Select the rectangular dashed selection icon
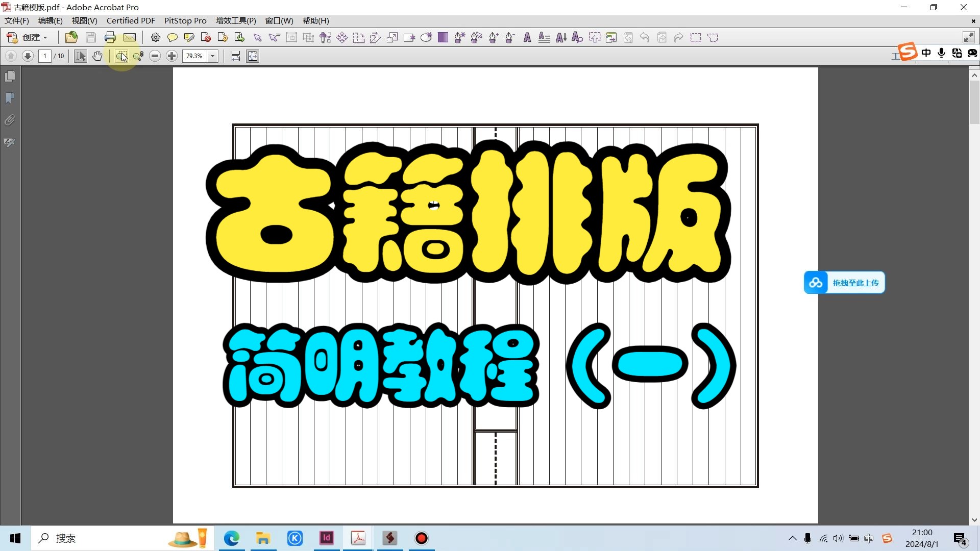This screenshot has width=980, height=551. pos(696,37)
